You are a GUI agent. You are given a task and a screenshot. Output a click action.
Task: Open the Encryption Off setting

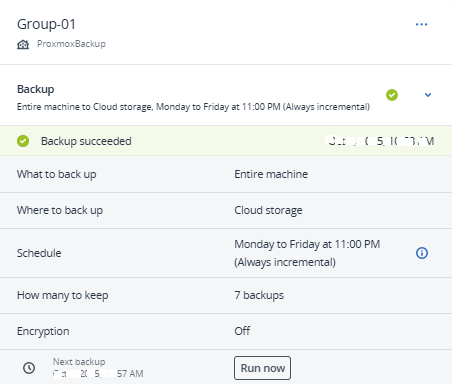coord(242,331)
